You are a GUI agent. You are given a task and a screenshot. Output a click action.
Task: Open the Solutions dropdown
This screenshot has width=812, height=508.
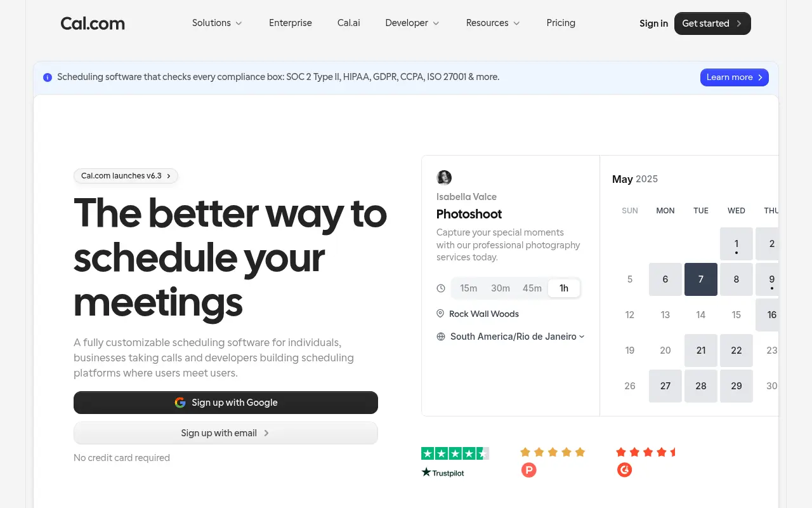(217, 23)
